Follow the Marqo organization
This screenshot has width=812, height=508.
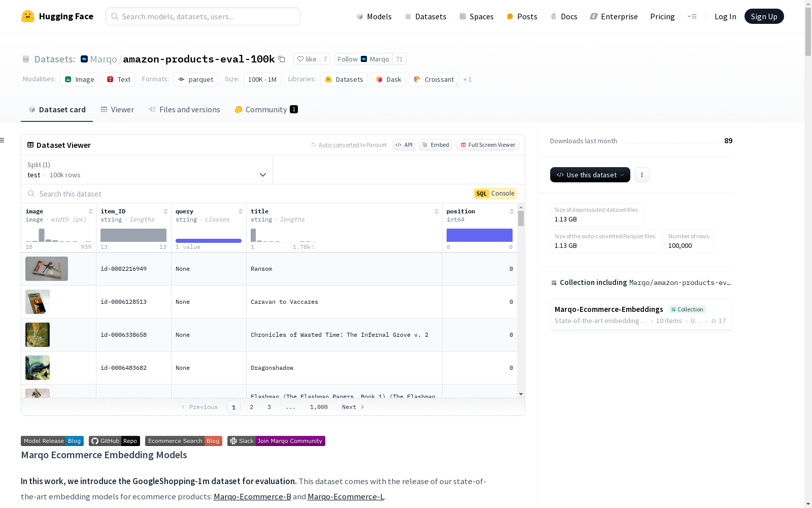pyautogui.click(x=363, y=59)
